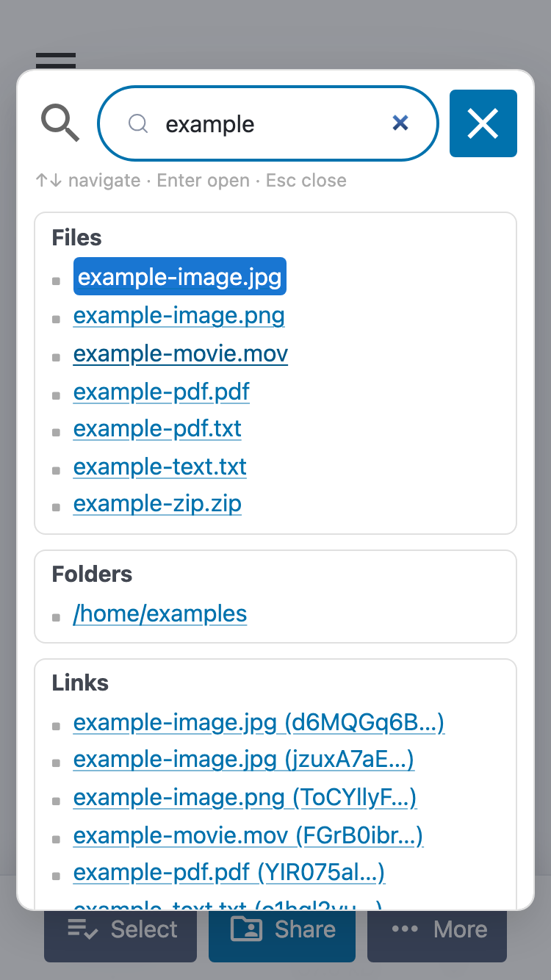Open link example-movie.mov (FGrB0ibr...)

tap(248, 836)
